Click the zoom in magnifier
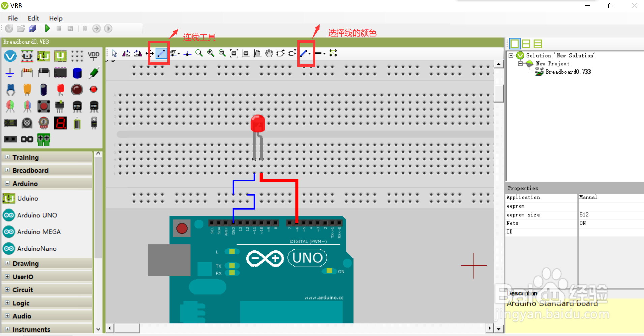 pos(211,53)
